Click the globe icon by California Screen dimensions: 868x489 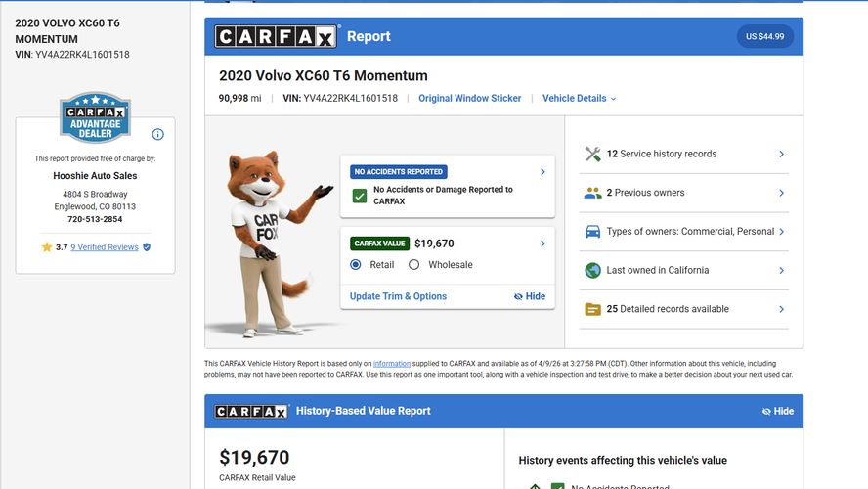tap(592, 270)
